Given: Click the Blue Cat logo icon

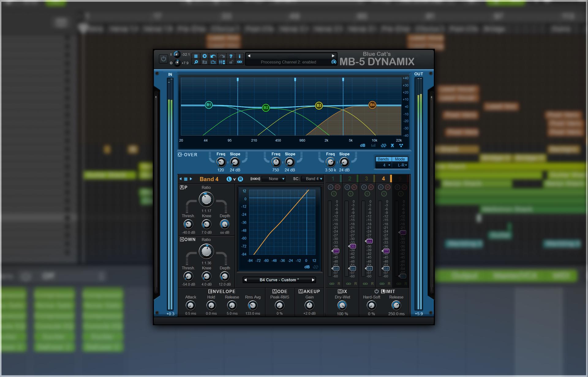Looking at the screenshot, I should 334,62.
